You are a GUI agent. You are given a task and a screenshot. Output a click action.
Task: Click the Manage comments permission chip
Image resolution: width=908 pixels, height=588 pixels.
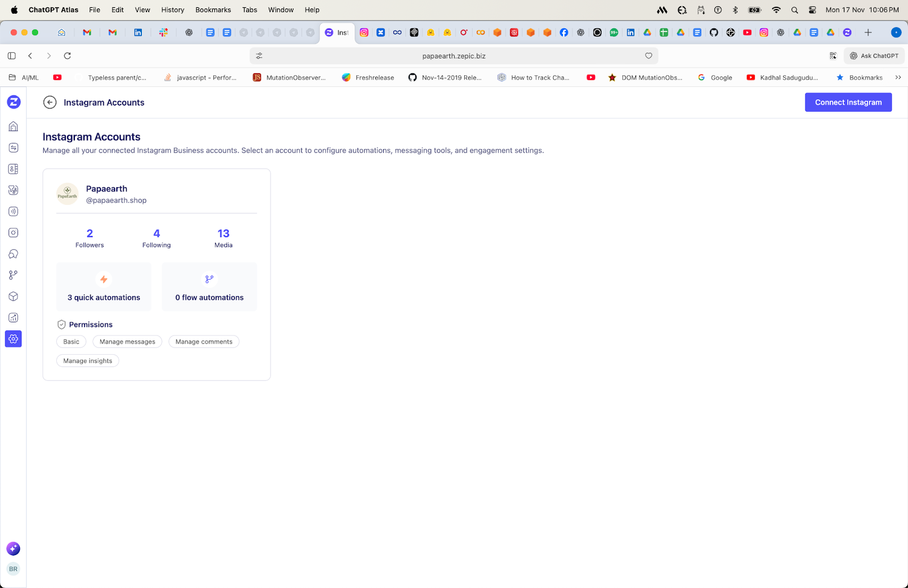[204, 342]
